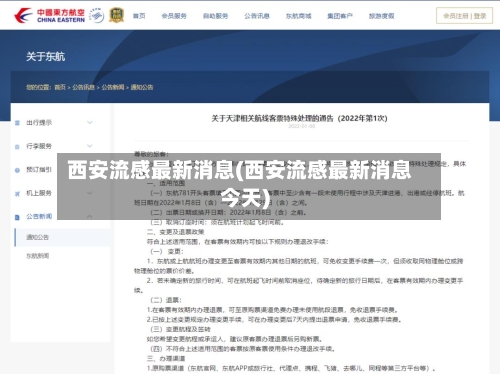Viewport: 500px width, 374px height.
Task: Go to 通知公告 in the breadcrumb
Action: [x=142, y=87]
